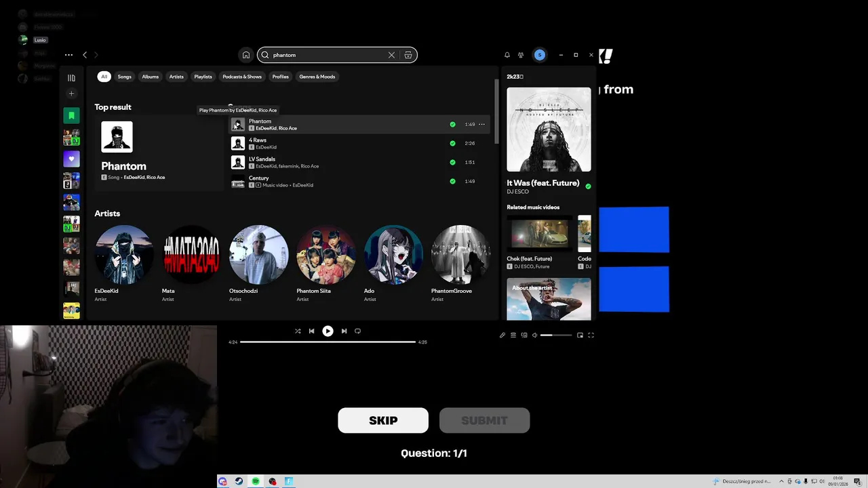Click the SKIP button

383,420
